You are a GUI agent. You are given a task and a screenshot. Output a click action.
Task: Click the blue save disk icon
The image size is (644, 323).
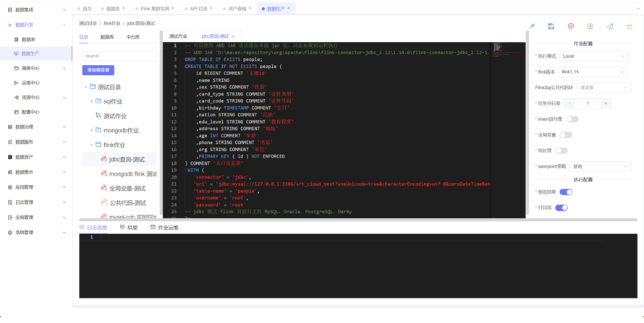click(551, 27)
